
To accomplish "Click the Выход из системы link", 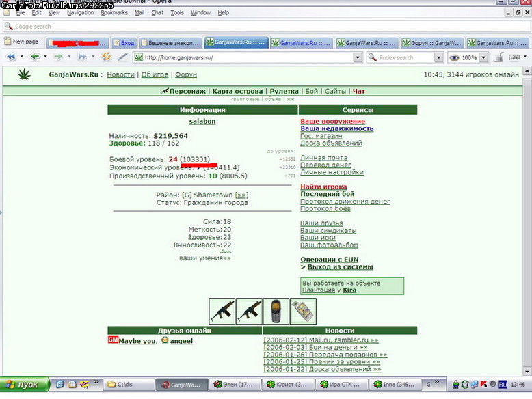I will [340, 266].
